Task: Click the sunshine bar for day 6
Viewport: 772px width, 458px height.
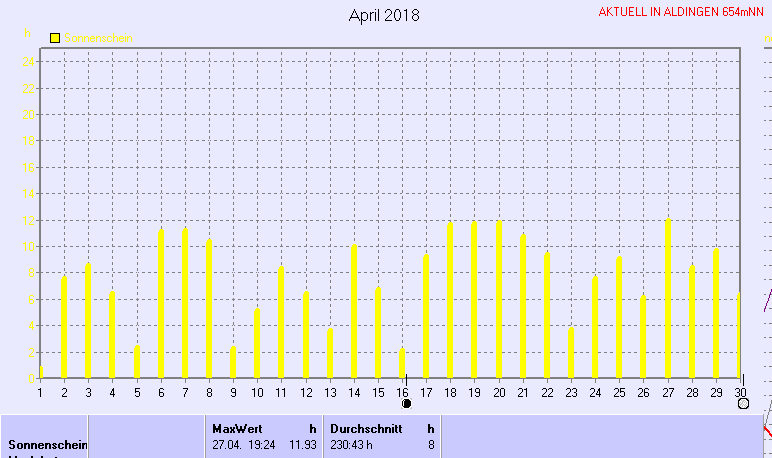Action: click(161, 304)
